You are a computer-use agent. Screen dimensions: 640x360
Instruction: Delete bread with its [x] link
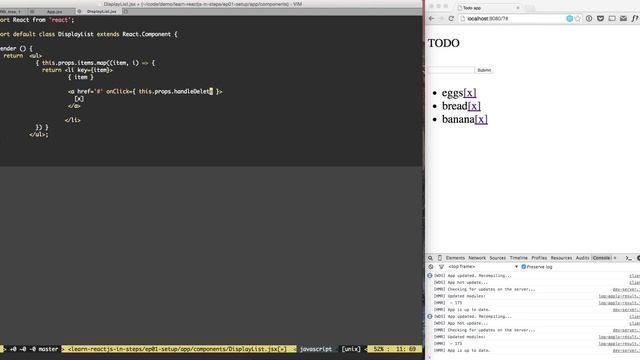coord(474,106)
